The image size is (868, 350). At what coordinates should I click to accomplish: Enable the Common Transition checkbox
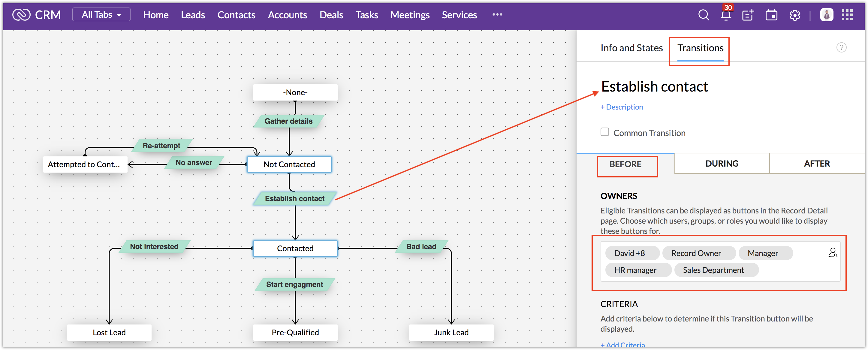point(604,132)
